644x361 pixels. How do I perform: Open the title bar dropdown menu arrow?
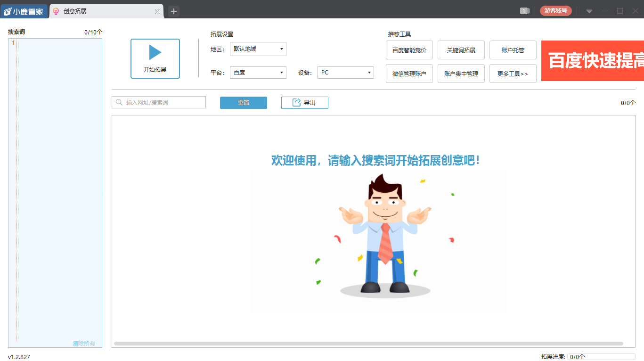point(589,11)
